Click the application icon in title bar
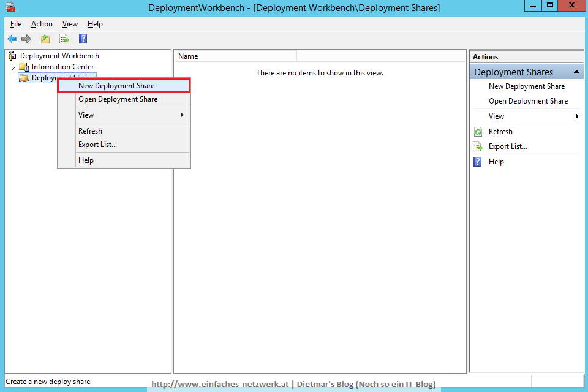 click(x=10, y=7)
